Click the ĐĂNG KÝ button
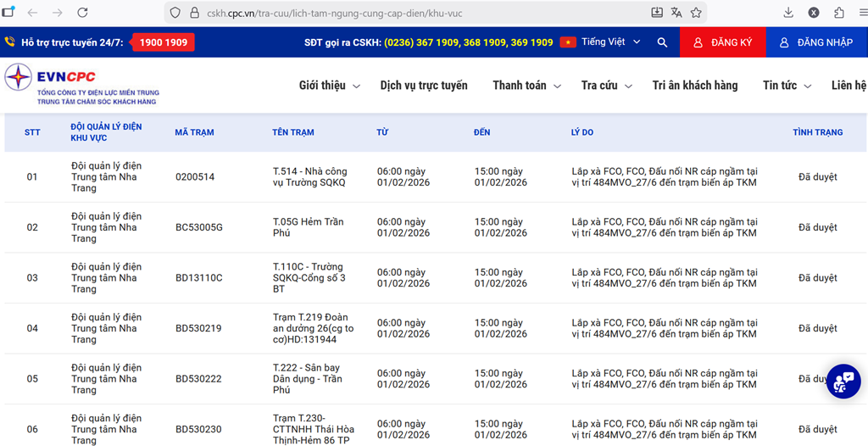 point(722,42)
